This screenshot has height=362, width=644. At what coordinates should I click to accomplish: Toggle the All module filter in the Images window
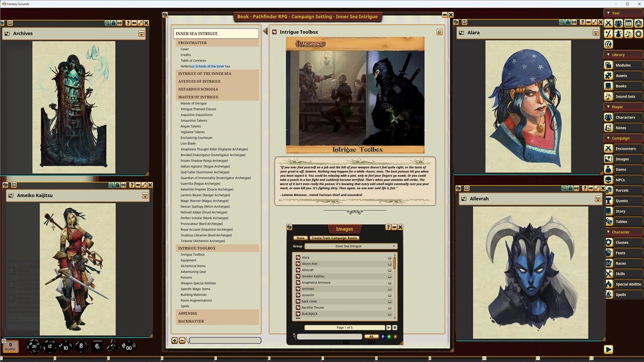(x=371, y=336)
